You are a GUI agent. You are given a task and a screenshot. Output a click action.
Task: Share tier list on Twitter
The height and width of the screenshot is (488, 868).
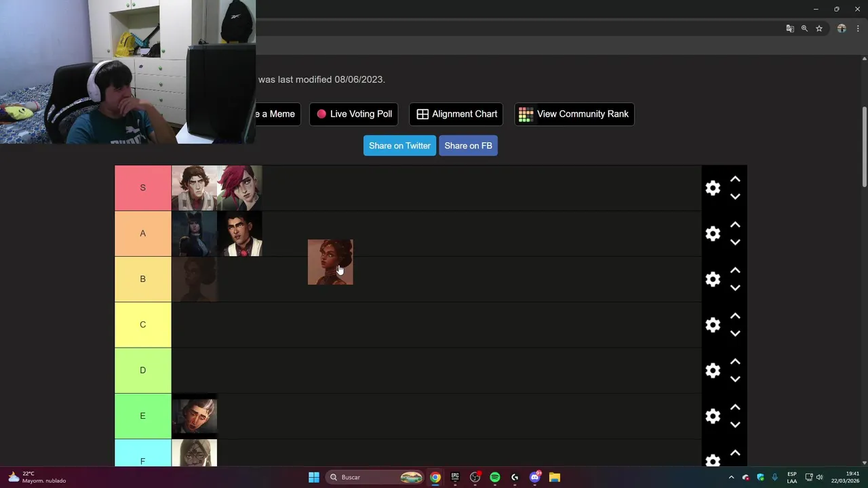tap(399, 146)
